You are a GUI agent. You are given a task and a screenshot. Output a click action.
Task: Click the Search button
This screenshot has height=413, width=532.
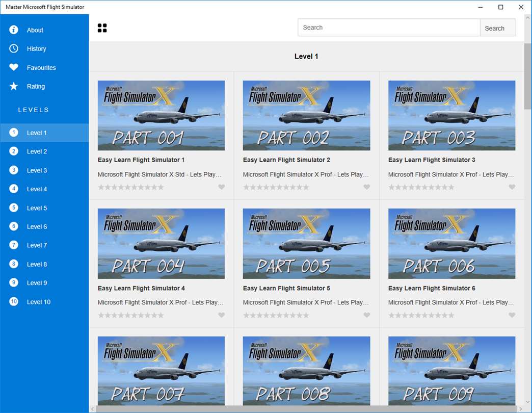tap(497, 28)
